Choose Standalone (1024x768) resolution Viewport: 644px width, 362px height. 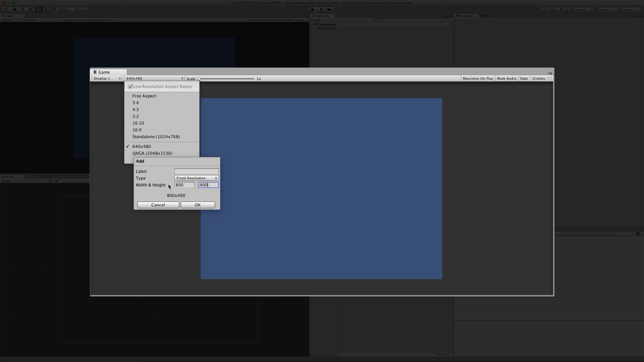point(156,137)
